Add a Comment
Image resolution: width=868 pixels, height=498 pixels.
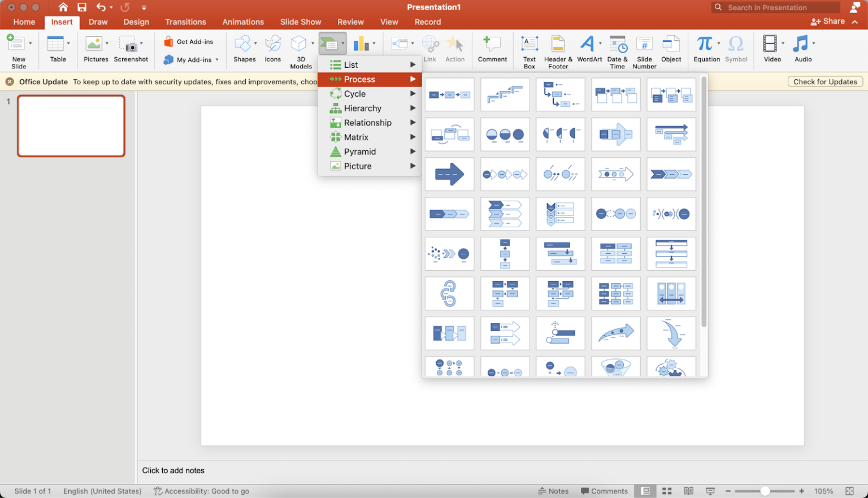(x=492, y=50)
